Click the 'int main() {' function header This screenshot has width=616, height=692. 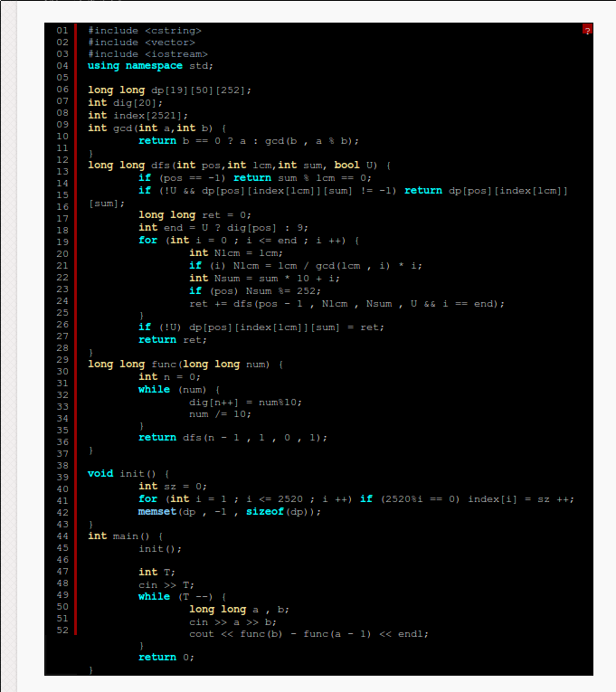(x=126, y=536)
